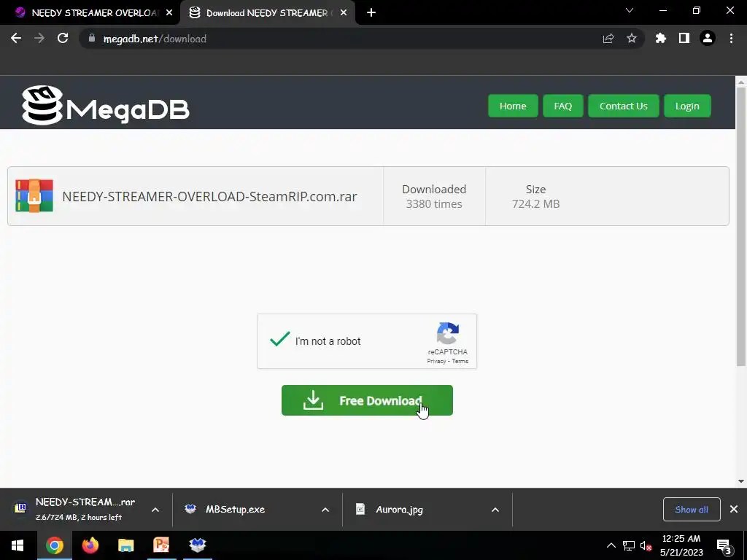Open the Chrome extensions puzzle icon

pyautogui.click(x=661, y=39)
